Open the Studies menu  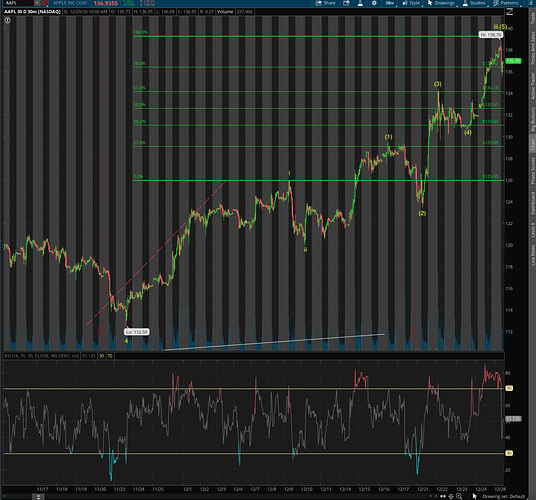[x=474, y=3]
